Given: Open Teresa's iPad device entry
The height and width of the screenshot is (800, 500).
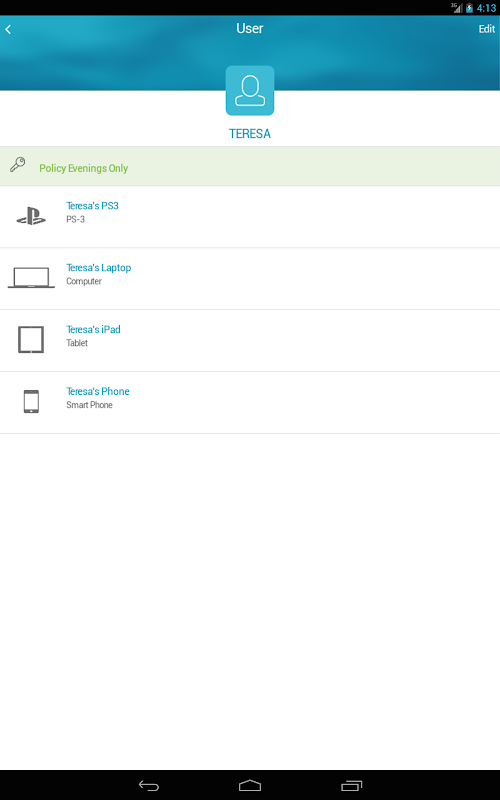Looking at the screenshot, I should [x=250, y=340].
